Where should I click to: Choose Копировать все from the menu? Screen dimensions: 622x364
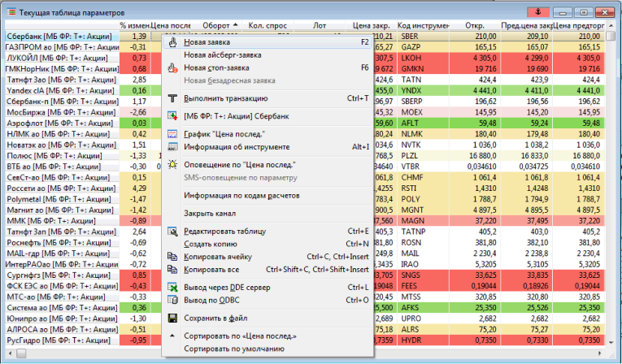point(211,269)
